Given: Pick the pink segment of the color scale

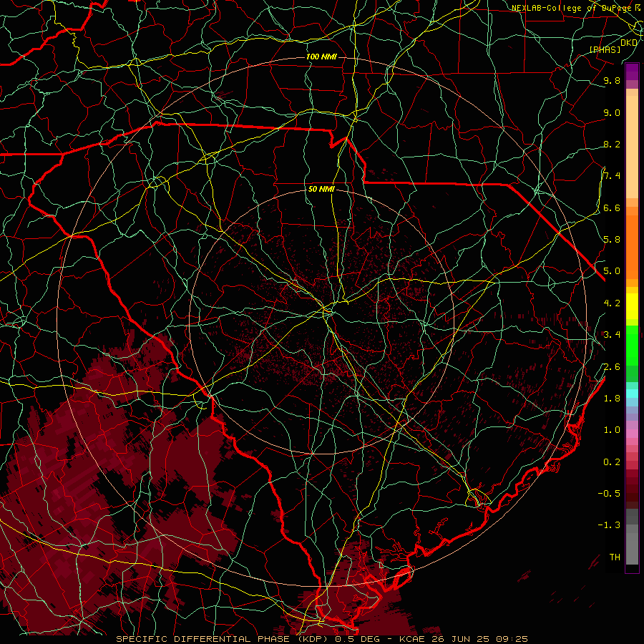Looking at the screenshot, I should [632, 433].
